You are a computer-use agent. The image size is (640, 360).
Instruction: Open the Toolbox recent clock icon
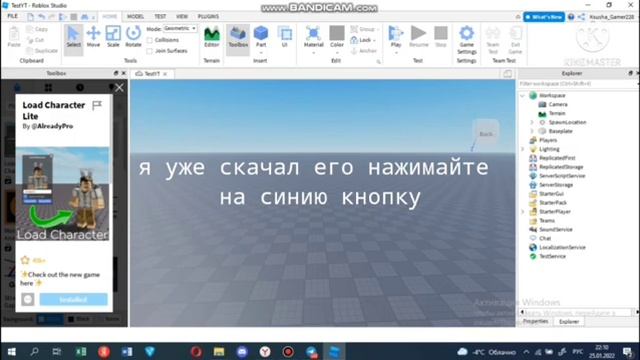click(x=80, y=87)
